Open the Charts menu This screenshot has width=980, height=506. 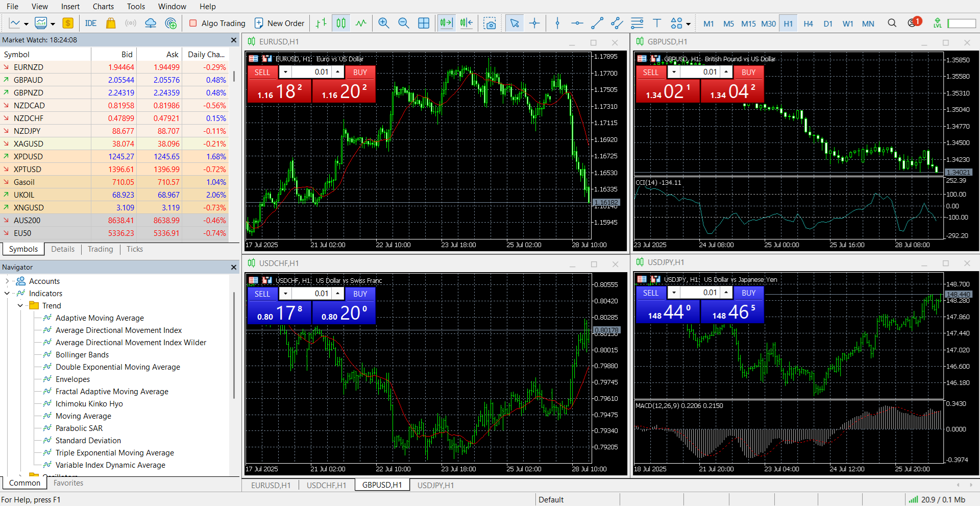[x=103, y=7]
